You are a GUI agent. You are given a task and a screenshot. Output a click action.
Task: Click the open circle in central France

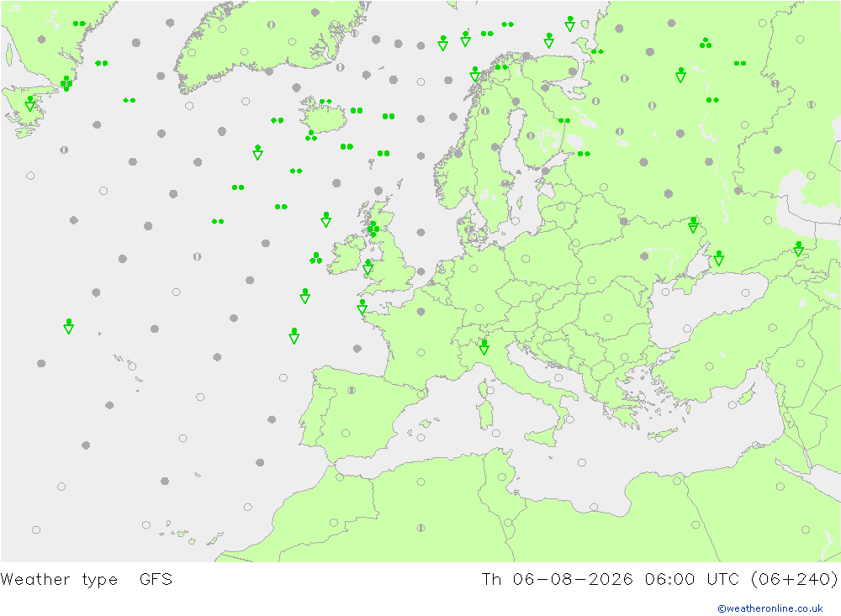tap(421, 353)
